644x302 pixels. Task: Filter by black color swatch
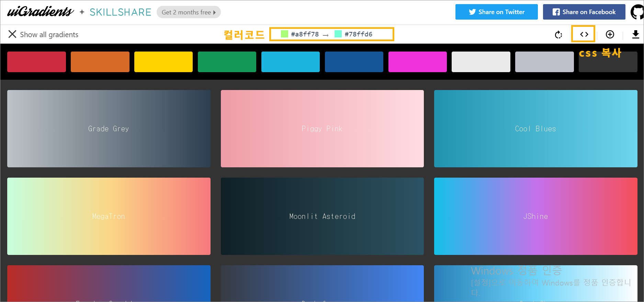[x=608, y=62]
